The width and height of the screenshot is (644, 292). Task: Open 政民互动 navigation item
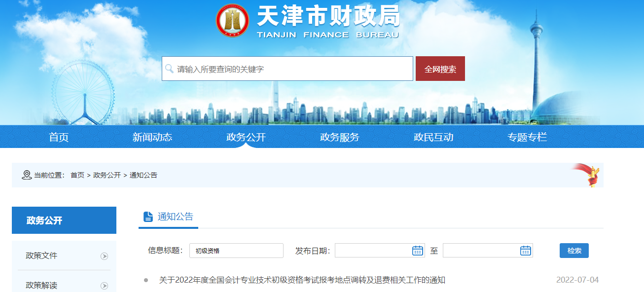tap(433, 137)
